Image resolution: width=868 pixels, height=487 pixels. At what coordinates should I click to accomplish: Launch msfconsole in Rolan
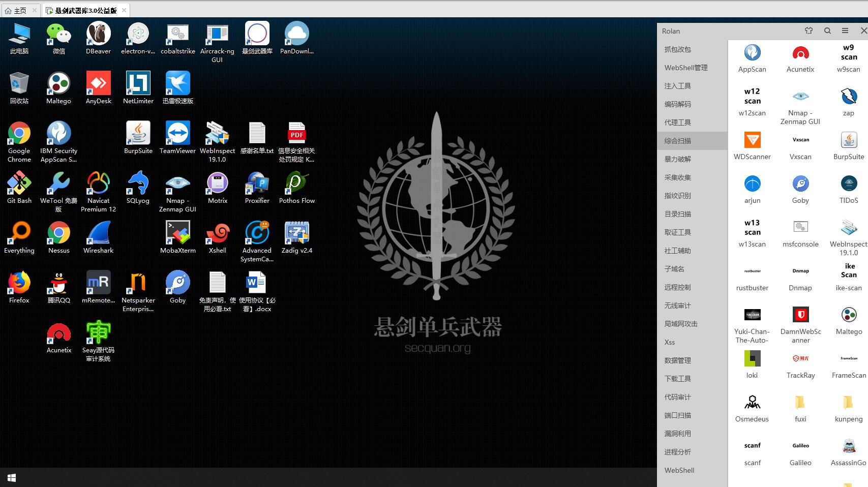(800, 233)
